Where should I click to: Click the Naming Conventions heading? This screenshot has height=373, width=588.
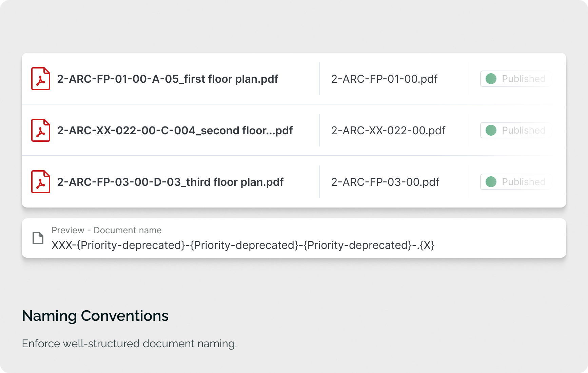coord(95,316)
